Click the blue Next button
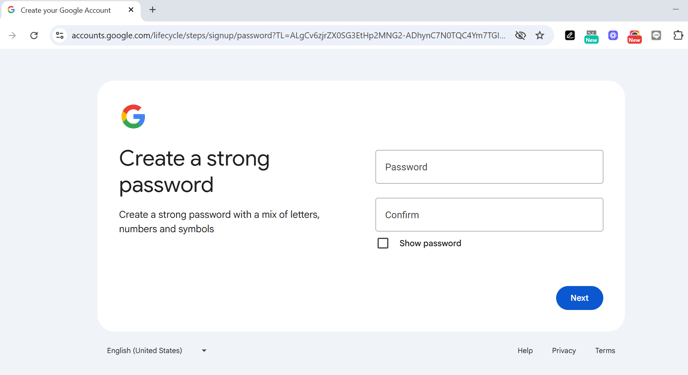 (x=579, y=298)
